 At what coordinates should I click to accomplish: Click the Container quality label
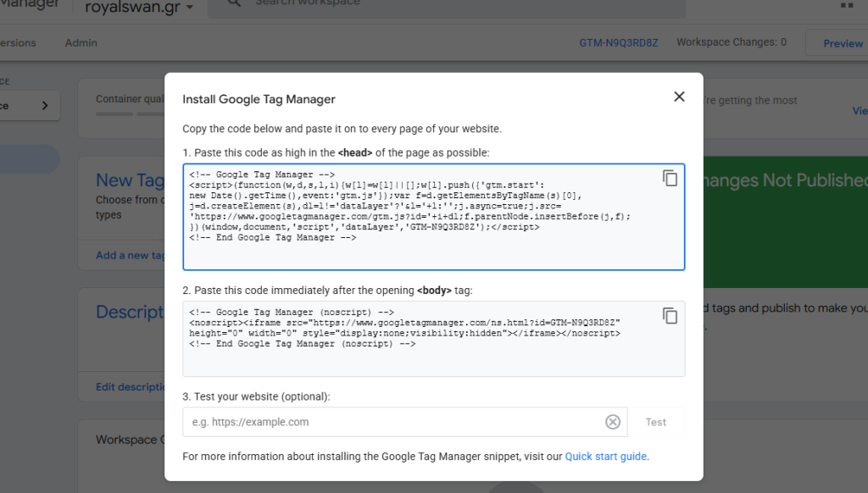point(130,99)
